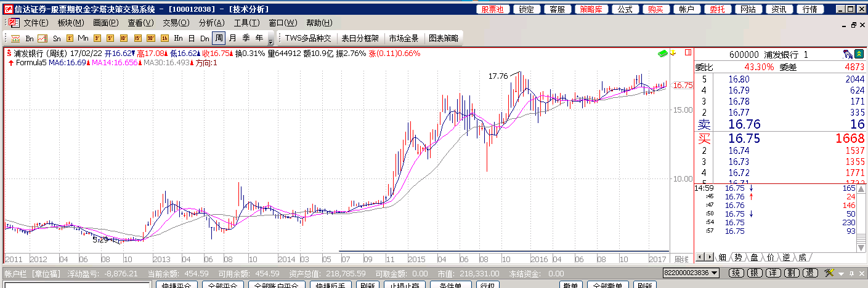This screenshot has height=288, width=868.
Task: Switch to the 价 tab
Action: 770,257
